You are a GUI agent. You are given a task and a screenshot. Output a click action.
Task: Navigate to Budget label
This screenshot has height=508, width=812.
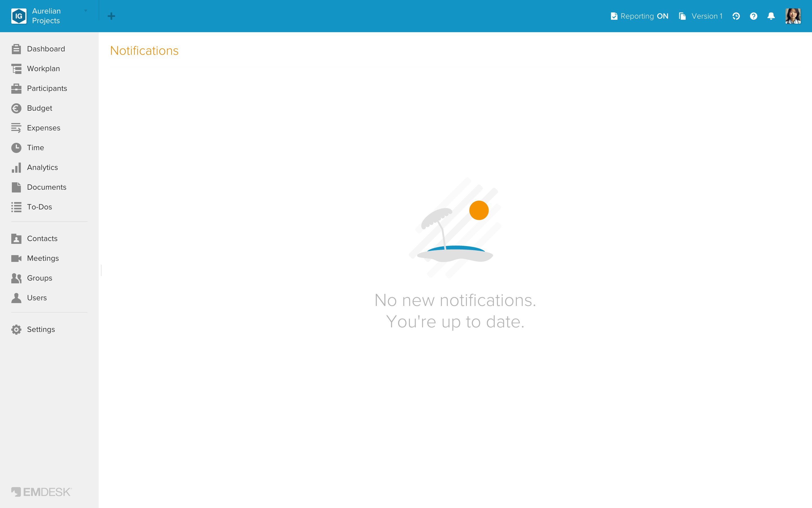(x=39, y=108)
